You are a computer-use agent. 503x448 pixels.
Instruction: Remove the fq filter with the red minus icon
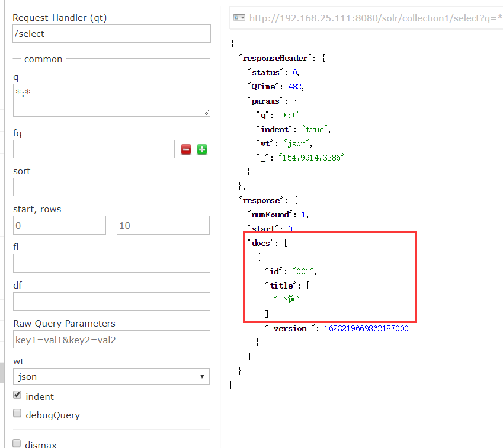186,149
